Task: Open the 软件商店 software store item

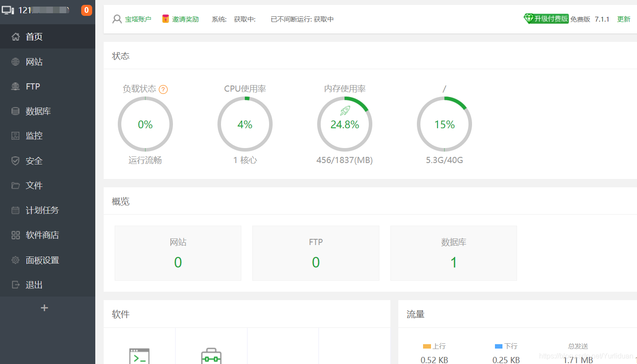Action: click(48, 235)
